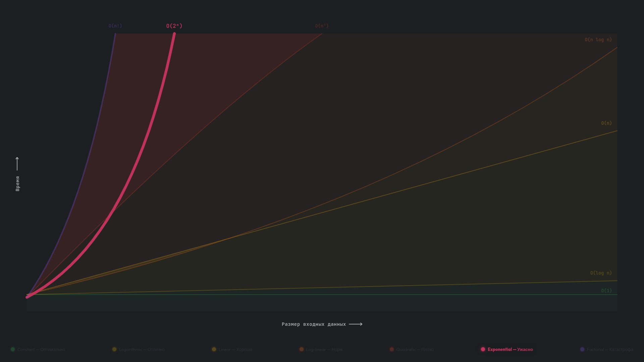Toggle the Factorial — Катастрофа legend entry
This screenshot has width=644, height=362.
point(610,350)
